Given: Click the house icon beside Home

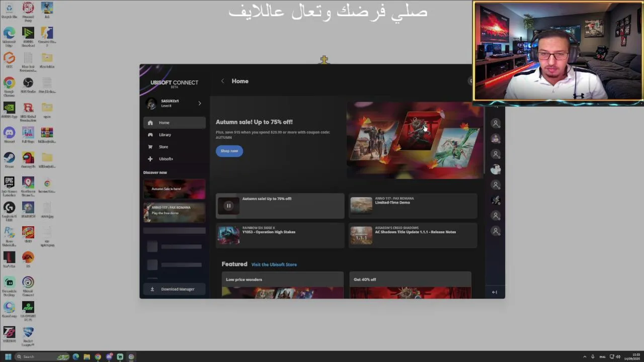Looking at the screenshot, I should pos(150,123).
